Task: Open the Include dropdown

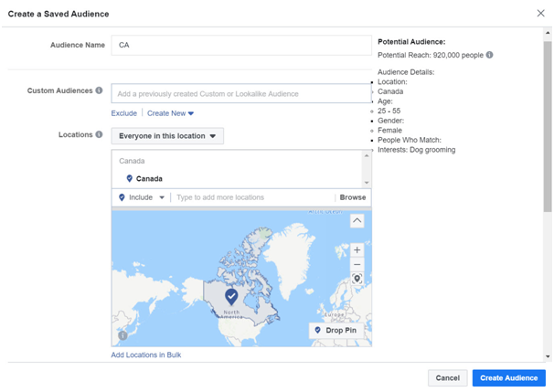Action: (142, 197)
